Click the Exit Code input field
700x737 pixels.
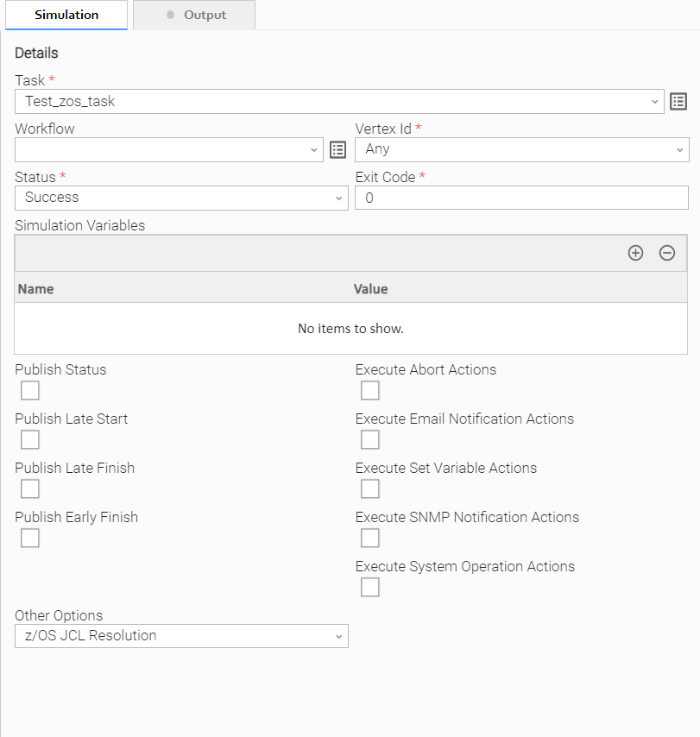pyautogui.click(x=521, y=198)
